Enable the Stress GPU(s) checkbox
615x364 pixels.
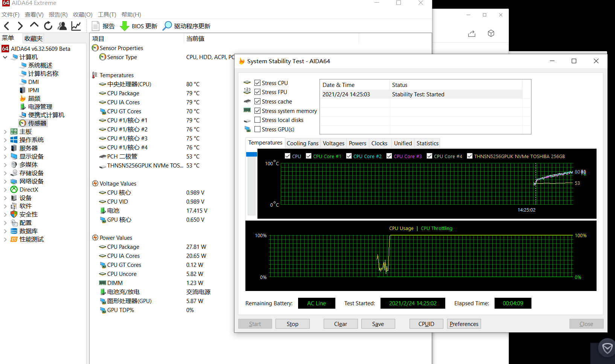pos(257,129)
